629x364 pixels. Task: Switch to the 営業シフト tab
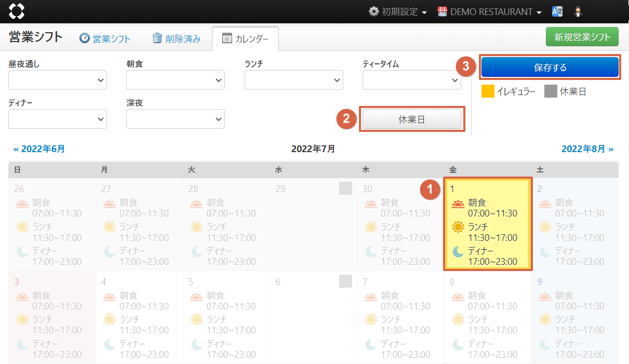click(105, 39)
